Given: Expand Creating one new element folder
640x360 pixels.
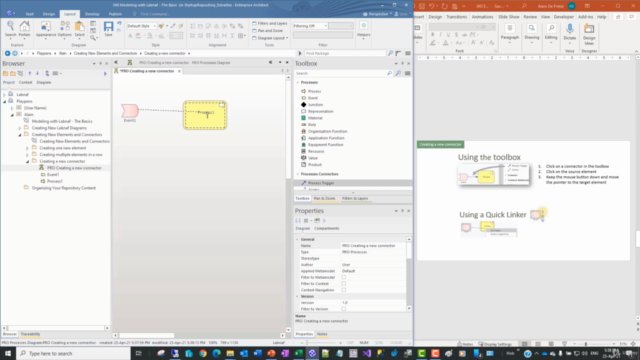Looking at the screenshot, I should pyautogui.click(x=27, y=148).
